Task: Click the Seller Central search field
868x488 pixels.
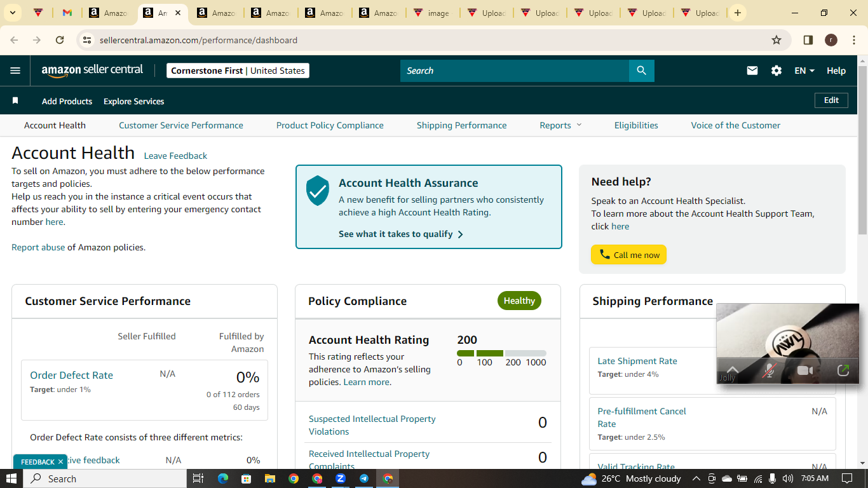Action: [515, 71]
